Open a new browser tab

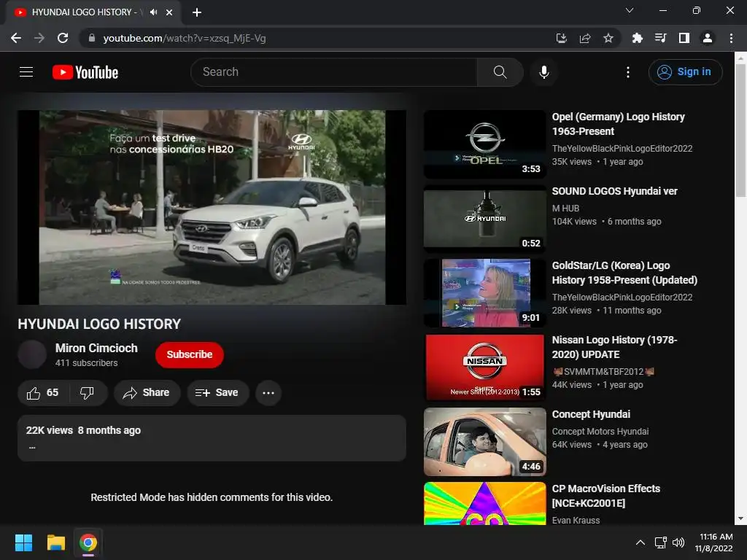197,12
